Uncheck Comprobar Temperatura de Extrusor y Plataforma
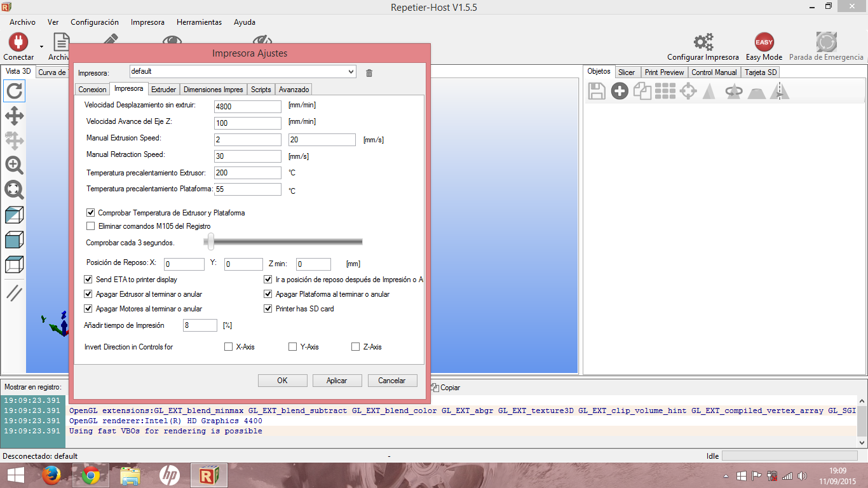 90,213
